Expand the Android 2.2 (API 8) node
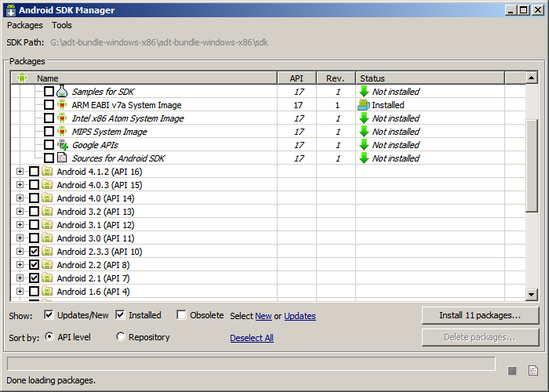 point(20,264)
